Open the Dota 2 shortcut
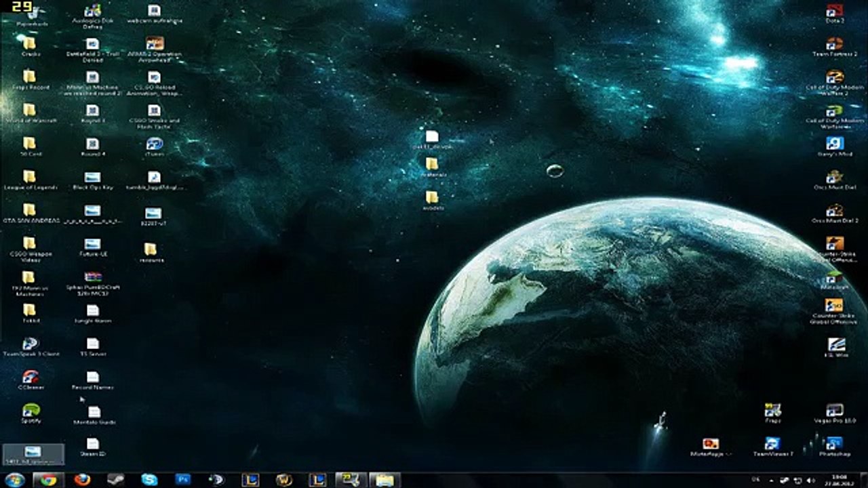This screenshot has height=488, width=868. 834,14
